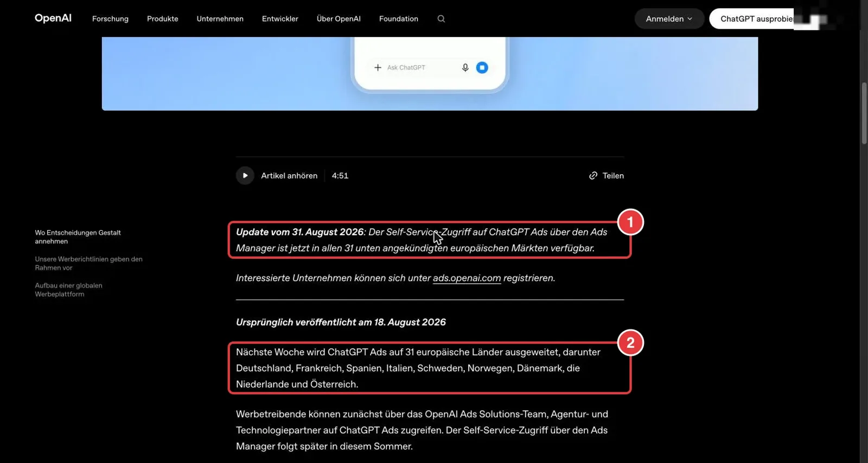868x463 pixels.
Task: Click the microphone icon in ChatGPT mockup
Action: (465, 67)
